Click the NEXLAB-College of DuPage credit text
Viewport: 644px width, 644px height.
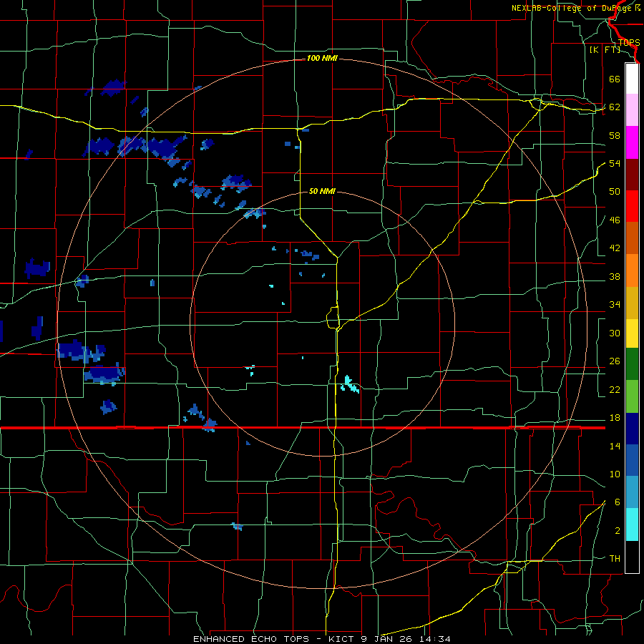coord(576,8)
